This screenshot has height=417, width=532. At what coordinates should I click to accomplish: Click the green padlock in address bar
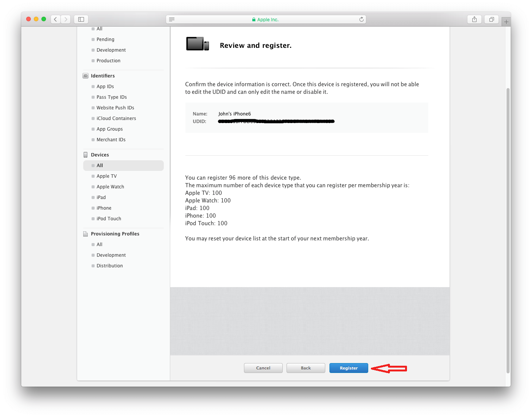(x=254, y=20)
